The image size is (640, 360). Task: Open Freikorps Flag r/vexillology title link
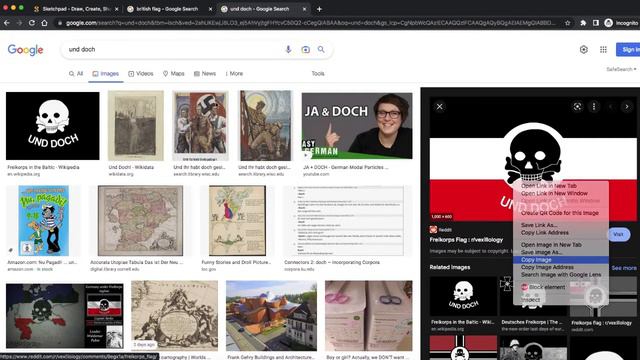466,240
